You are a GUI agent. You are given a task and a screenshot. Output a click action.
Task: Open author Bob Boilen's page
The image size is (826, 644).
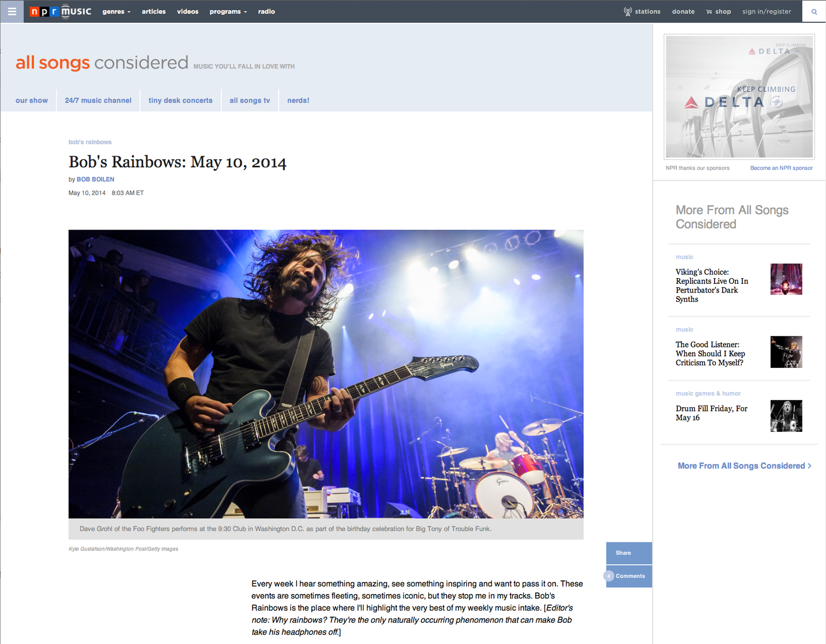96,179
